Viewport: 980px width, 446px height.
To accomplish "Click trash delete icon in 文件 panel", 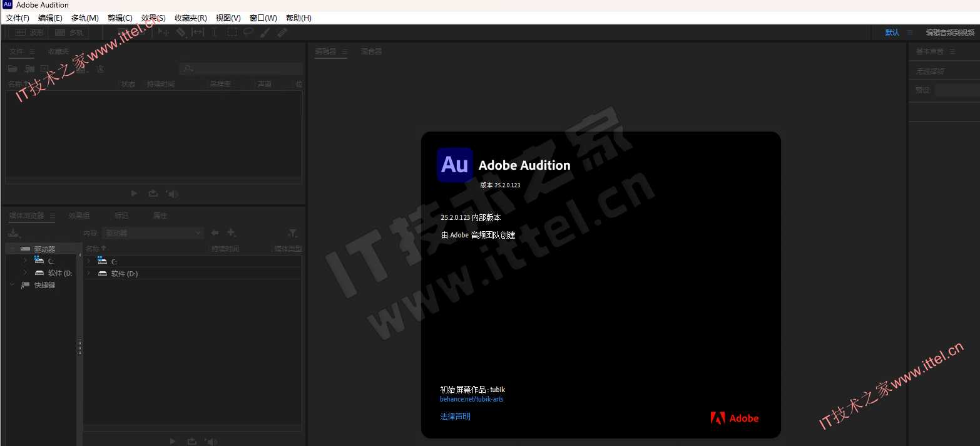I will pos(100,69).
